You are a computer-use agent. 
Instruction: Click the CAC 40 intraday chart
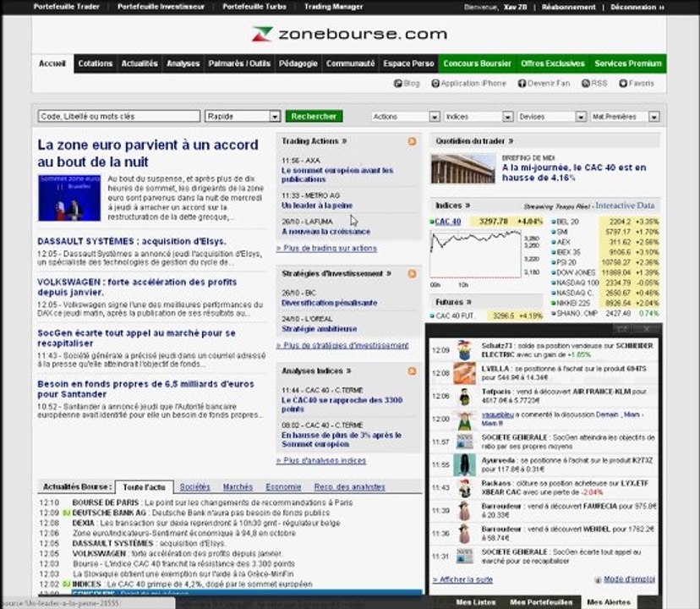(476, 254)
